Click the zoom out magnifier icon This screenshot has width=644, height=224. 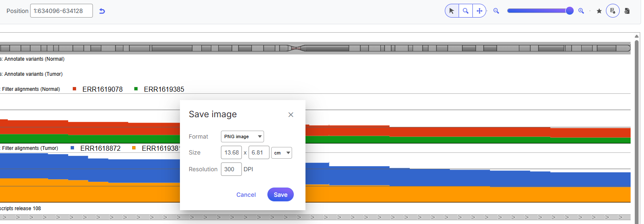496,11
